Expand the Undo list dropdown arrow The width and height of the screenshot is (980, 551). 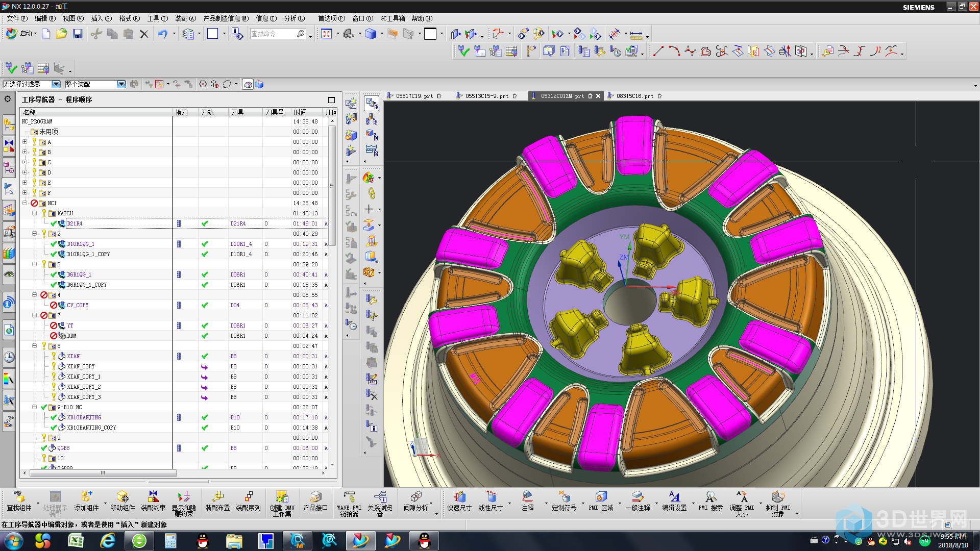[174, 34]
